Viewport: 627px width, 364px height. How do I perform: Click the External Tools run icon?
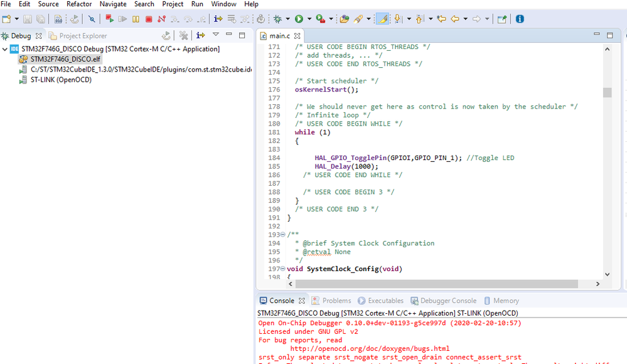pos(320,19)
